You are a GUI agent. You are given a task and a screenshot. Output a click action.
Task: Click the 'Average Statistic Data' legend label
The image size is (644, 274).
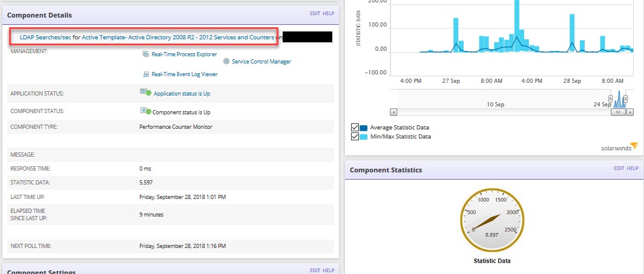click(399, 128)
